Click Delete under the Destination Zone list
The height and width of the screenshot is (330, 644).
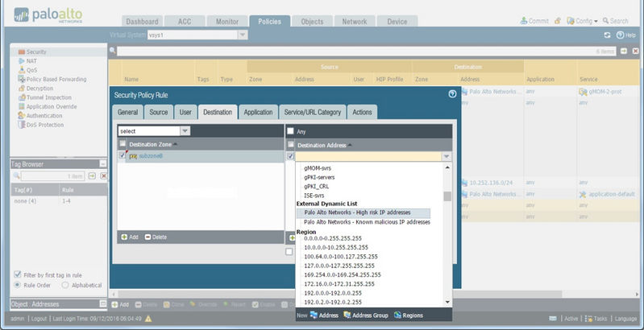156,237
